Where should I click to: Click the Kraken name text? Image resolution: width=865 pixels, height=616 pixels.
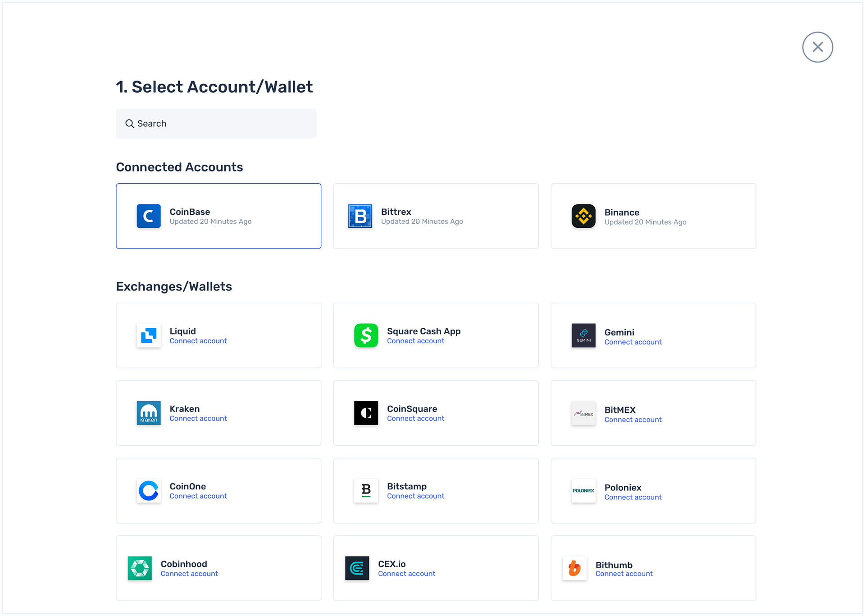184,409
